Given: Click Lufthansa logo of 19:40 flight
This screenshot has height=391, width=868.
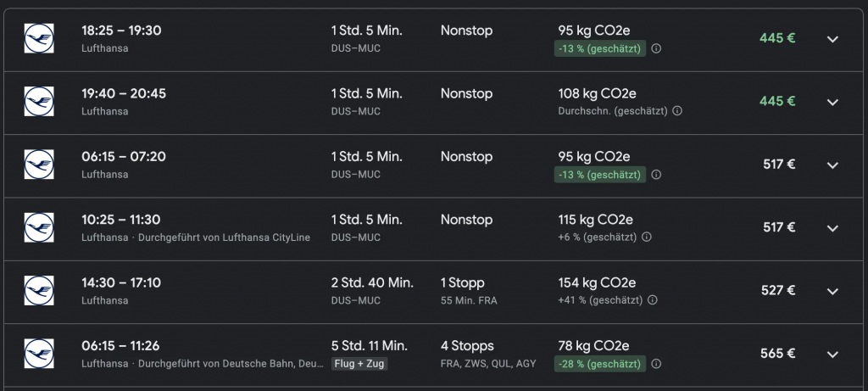Looking at the screenshot, I should click(39, 102).
